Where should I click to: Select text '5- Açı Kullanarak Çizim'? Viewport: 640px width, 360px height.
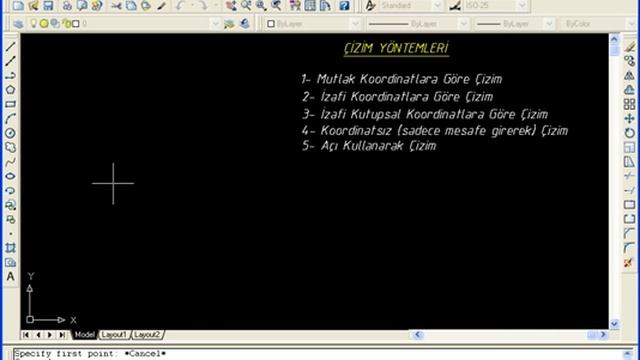click(x=369, y=146)
